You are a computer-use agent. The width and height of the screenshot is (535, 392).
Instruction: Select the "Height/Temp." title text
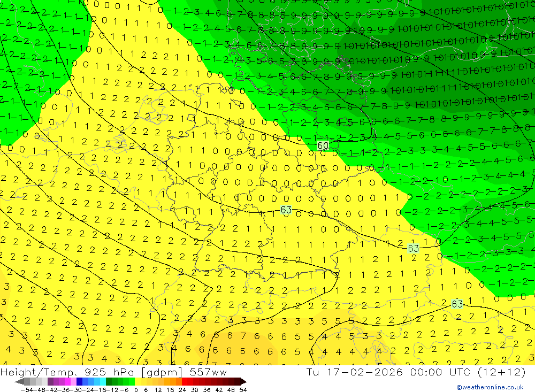pos(38,372)
